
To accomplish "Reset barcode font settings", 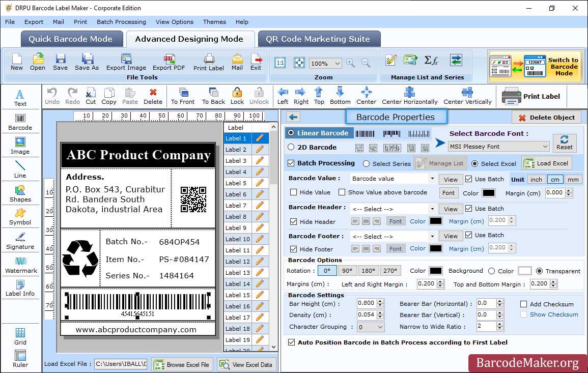I will pos(565,143).
